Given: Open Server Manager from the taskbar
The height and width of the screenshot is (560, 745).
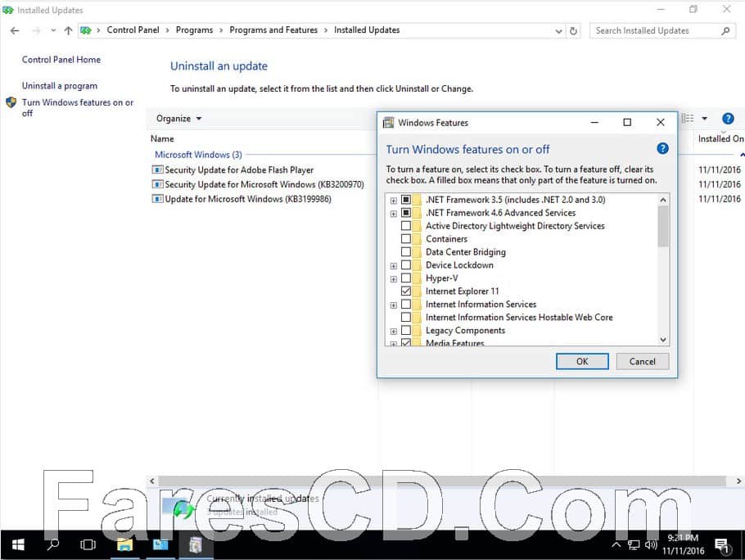Looking at the screenshot, I should [x=160, y=544].
